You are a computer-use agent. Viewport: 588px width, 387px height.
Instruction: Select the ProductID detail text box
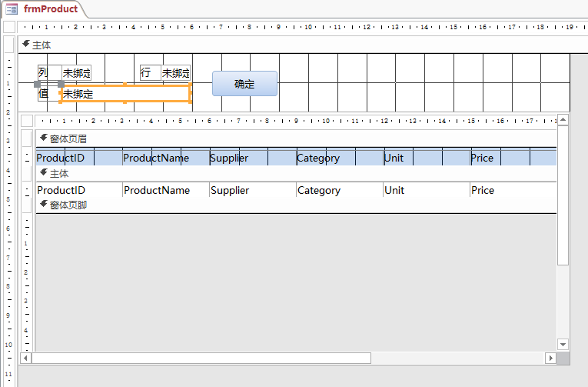click(79, 190)
